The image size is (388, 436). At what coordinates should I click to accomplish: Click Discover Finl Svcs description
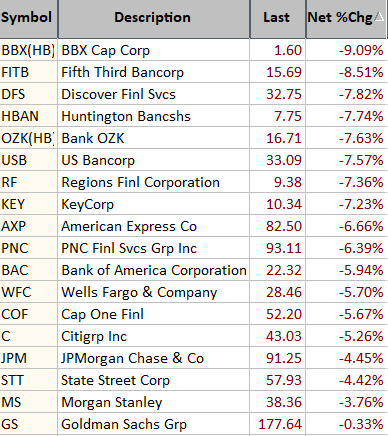pos(118,94)
